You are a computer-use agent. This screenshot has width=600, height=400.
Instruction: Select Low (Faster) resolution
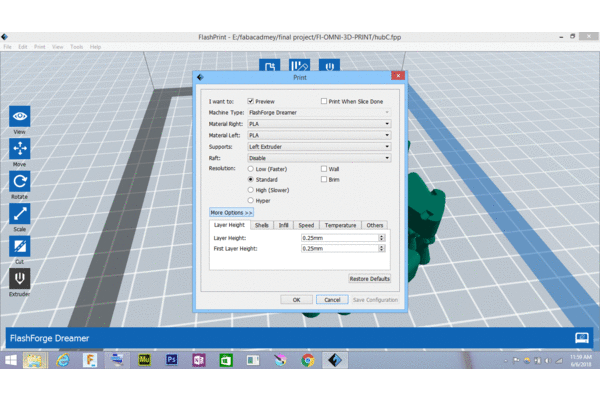[251, 169]
